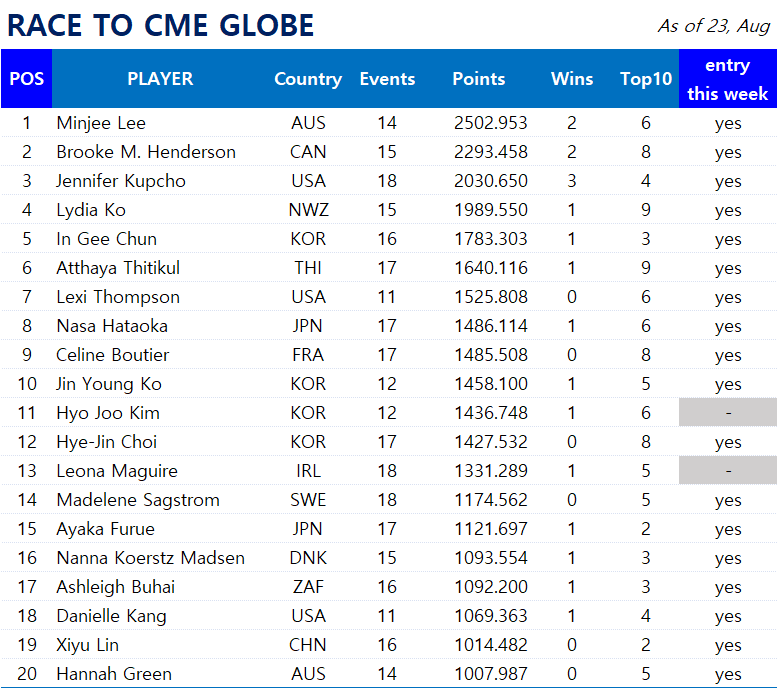Screen dimensions: 777x693
Task: Select points value 1989.550
Action: coord(491,210)
